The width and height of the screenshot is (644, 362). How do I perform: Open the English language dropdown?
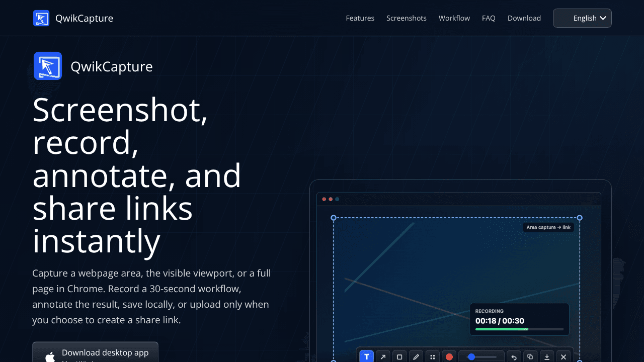(582, 18)
